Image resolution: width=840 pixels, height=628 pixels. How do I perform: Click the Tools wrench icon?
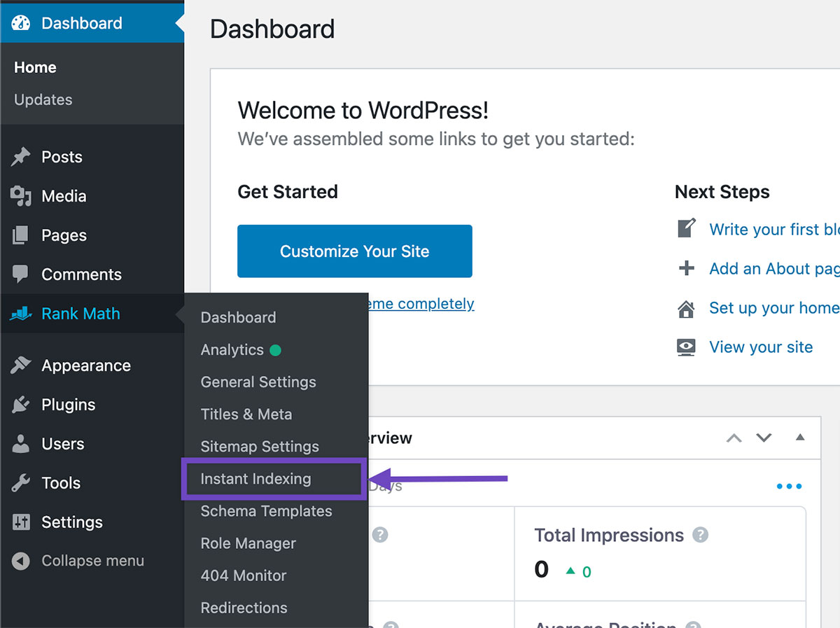click(21, 483)
